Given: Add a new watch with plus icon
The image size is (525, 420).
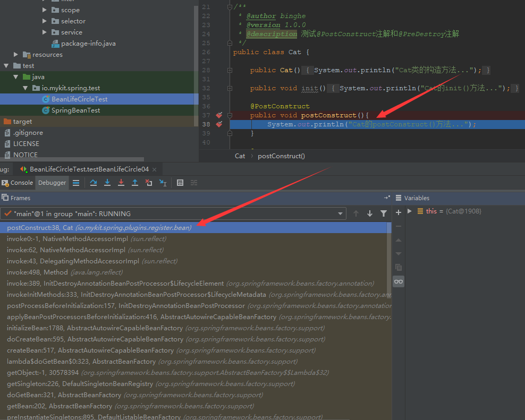Looking at the screenshot, I should pos(399,212).
